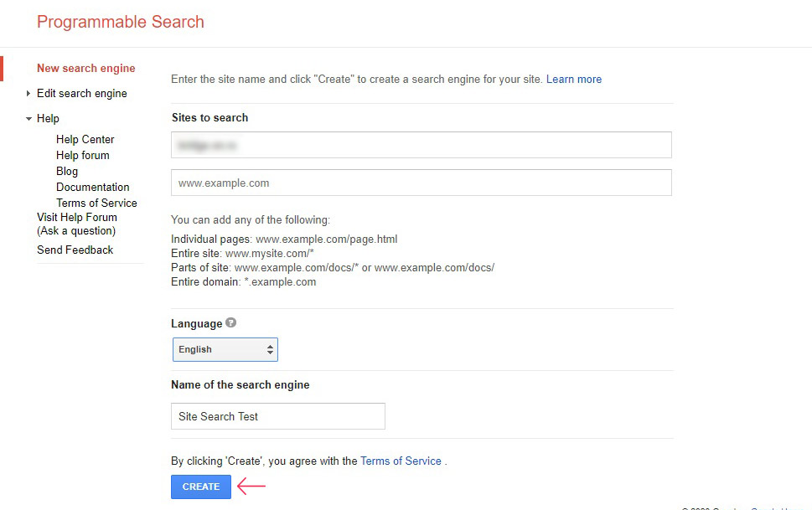Open the sidebar Terms of Service link
This screenshot has width=812, height=510.
[96, 203]
